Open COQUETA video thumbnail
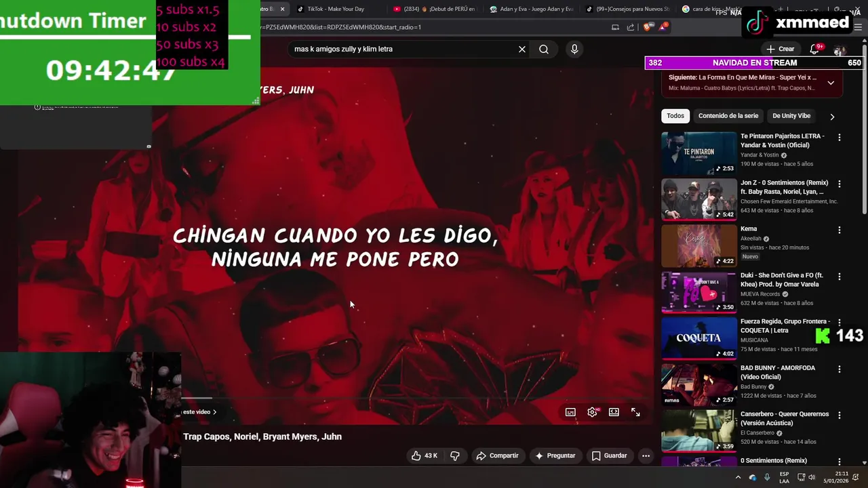Viewport: 868px width, 488px height. [699, 338]
